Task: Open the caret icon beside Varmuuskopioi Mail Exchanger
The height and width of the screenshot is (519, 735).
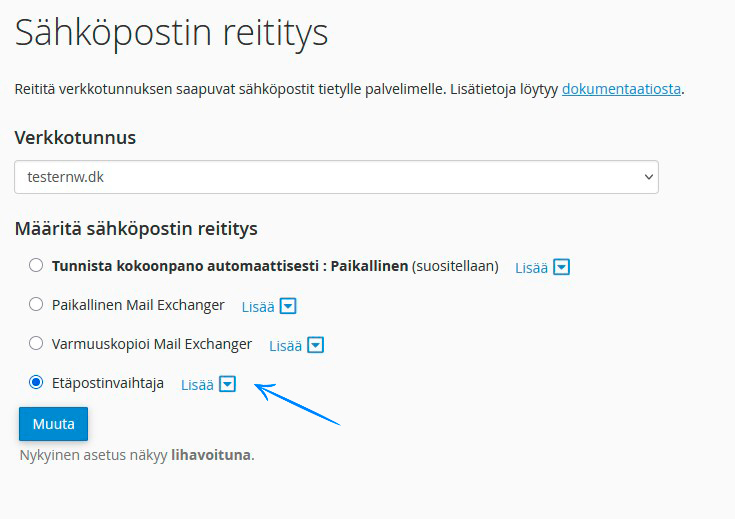Action: (315, 345)
